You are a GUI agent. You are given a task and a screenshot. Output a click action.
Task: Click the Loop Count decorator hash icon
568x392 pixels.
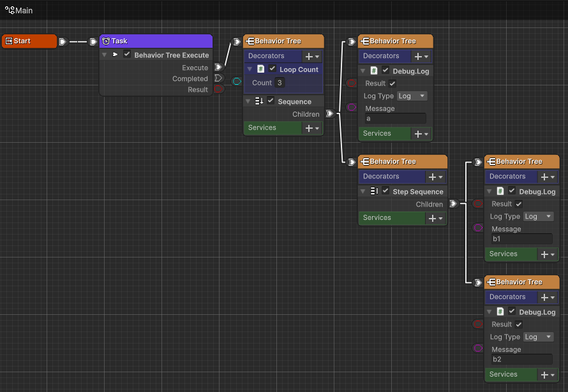tap(260, 69)
